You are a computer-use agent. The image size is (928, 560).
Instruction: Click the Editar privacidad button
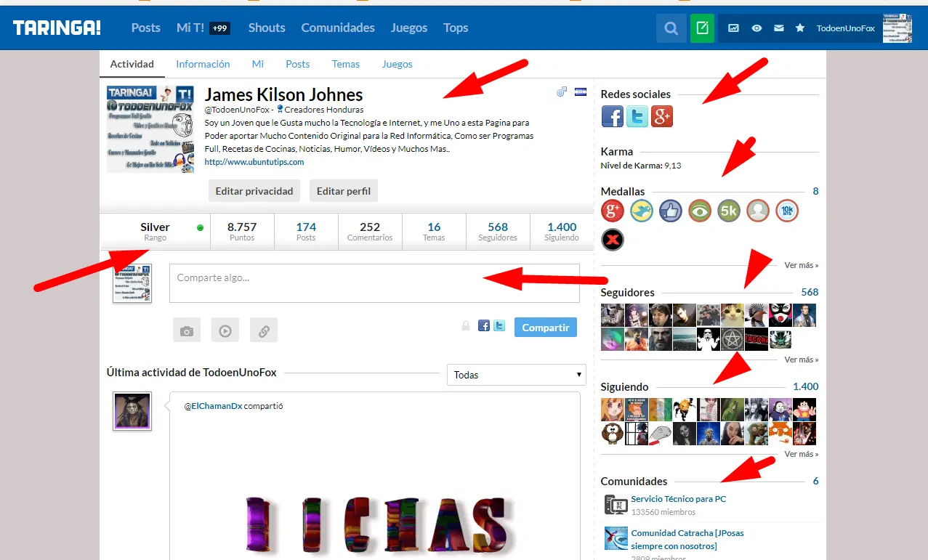(254, 191)
